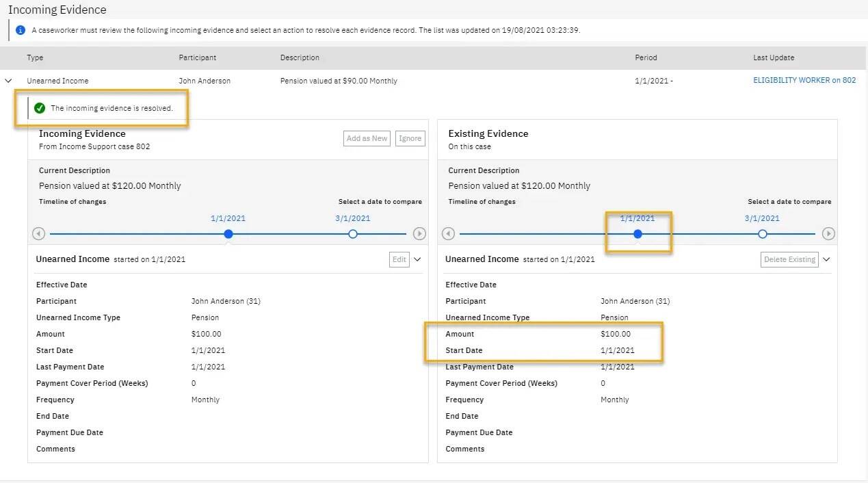Image resolution: width=868 pixels, height=483 pixels.
Task: Collapse the Unearned Income evidence row
Action: coord(8,81)
